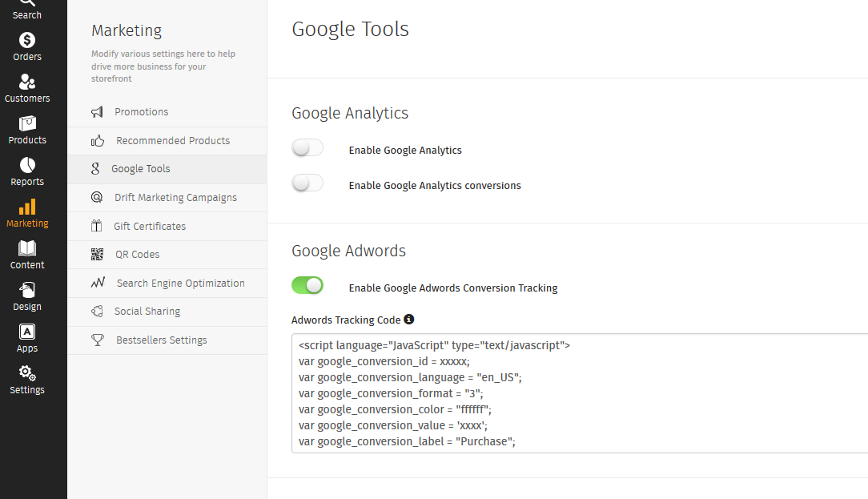Click the Google Adwords section heading
This screenshot has height=499, width=868.
click(x=349, y=251)
